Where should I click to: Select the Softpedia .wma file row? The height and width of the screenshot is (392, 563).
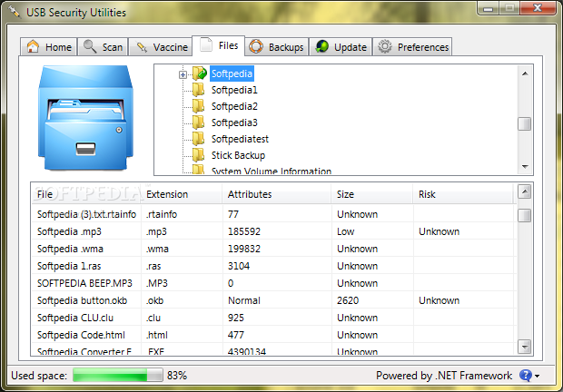click(x=273, y=249)
